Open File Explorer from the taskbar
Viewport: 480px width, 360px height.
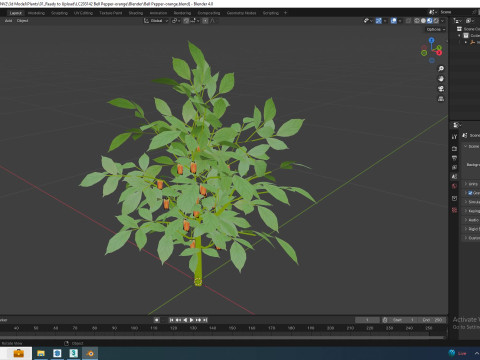pos(41,353)
